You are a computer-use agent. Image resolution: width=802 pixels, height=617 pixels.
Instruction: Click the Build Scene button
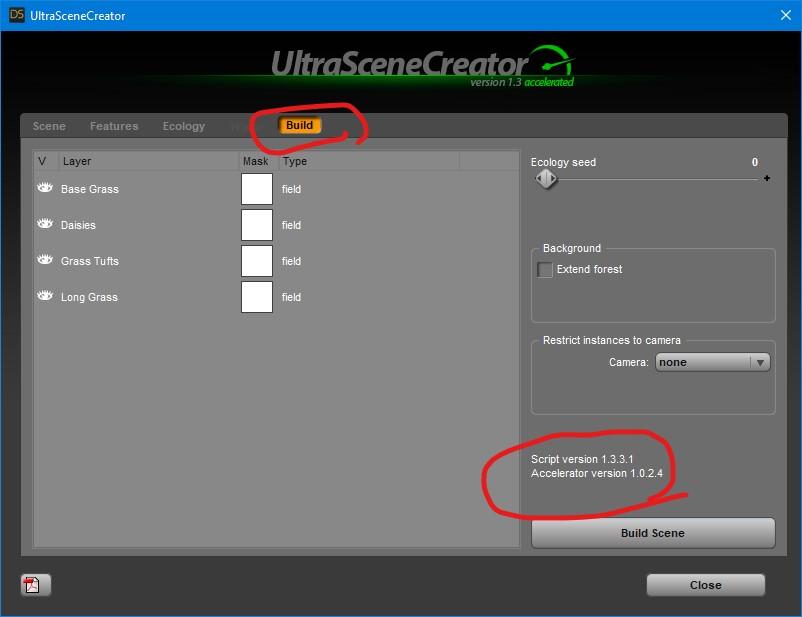coord(653,533)
